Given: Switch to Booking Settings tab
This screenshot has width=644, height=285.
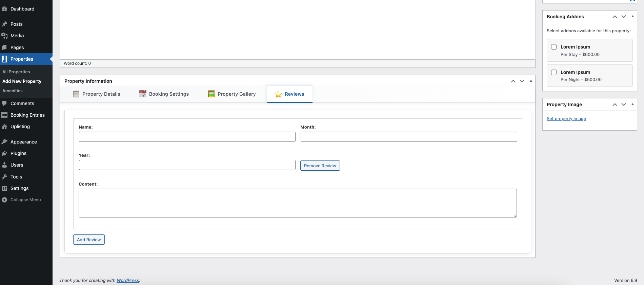Looking at the screenshot, I should 164,94.
